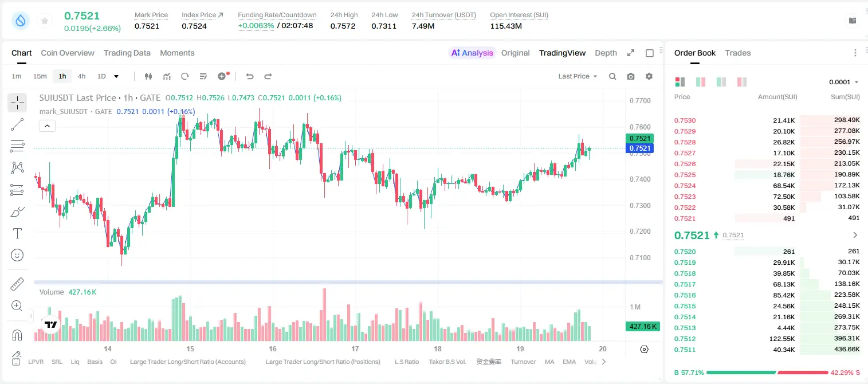868x384 pixels.
Task: Select the crosshair cursor tool
Action: [x=17, y=103]
